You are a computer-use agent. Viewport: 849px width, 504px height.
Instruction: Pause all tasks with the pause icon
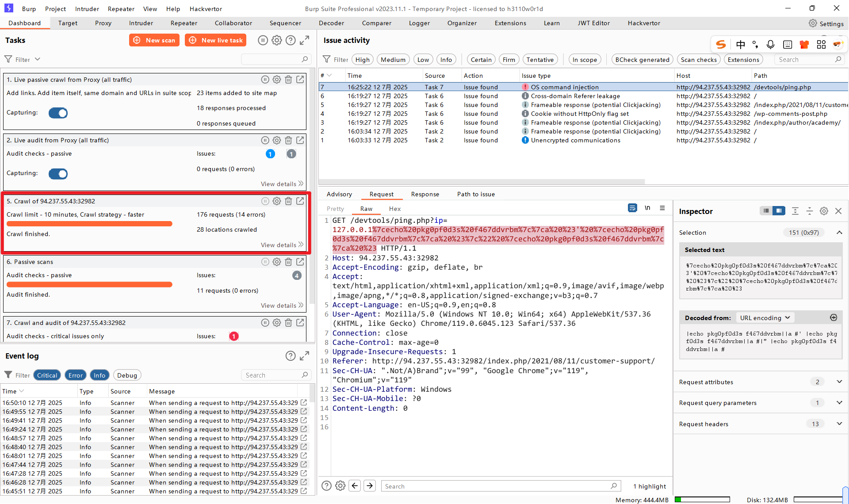click(263, 40)
